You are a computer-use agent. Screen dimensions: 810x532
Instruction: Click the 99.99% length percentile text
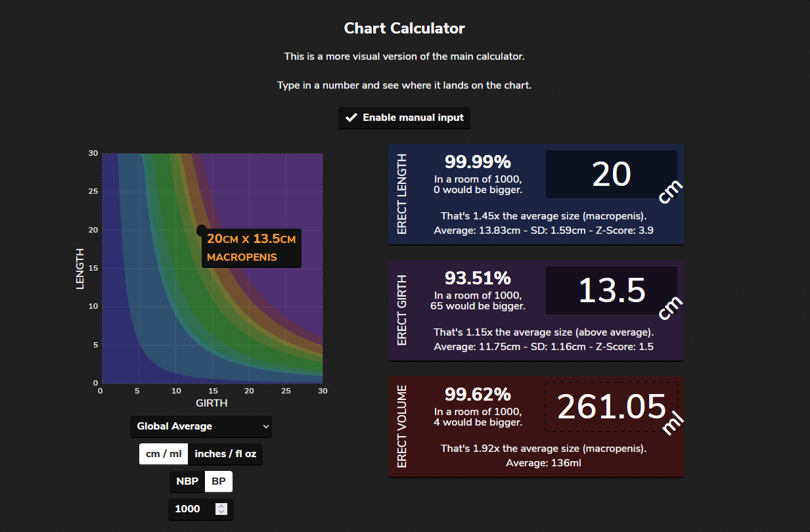478,162
